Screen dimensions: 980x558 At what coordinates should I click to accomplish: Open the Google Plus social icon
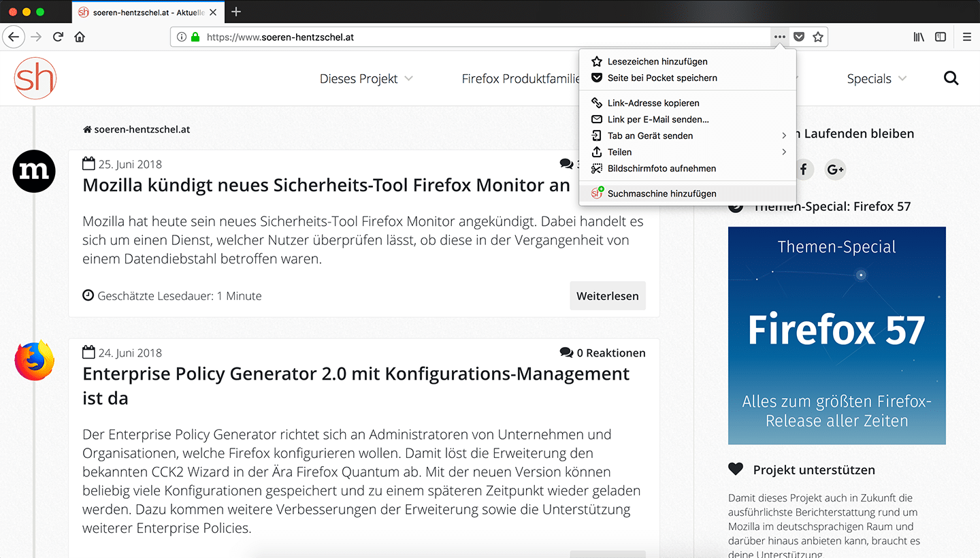pos(835,169)
